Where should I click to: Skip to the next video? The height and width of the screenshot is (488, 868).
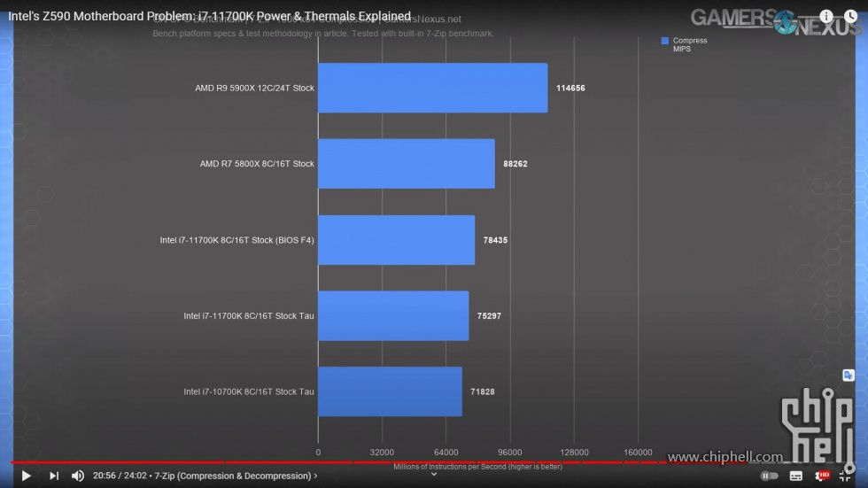click(54, 476)
